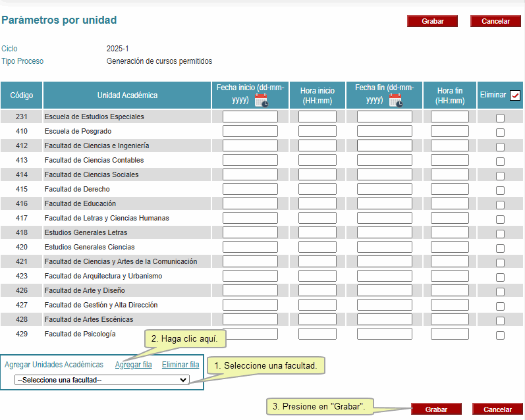The height and width of the screenshot is (420, 525).
Task: Click the 'Agregar fila' link
Action: click(133, 365)
